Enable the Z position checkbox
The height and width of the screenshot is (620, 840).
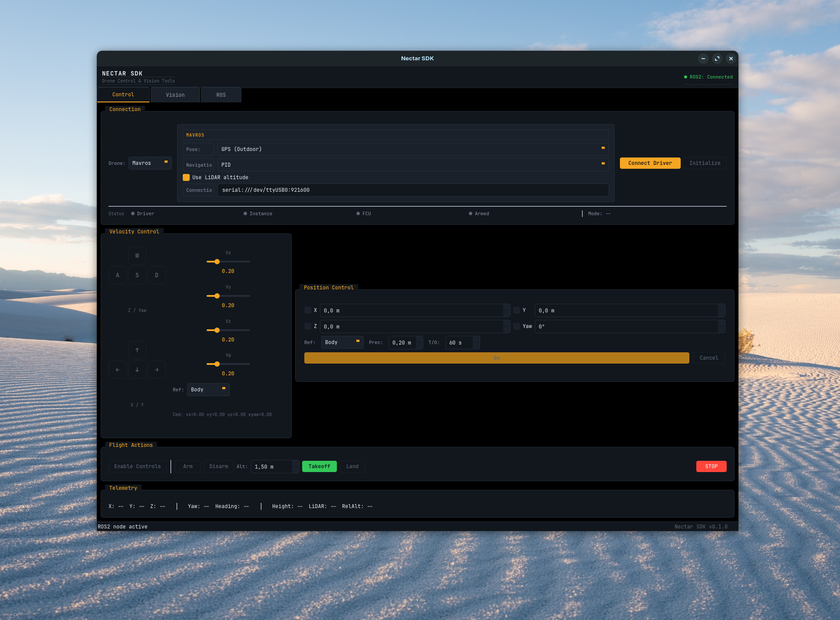308,326
